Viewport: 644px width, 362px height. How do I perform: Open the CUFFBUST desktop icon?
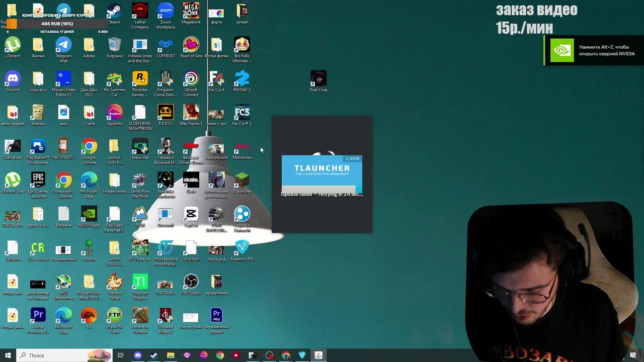pos(166,48)
